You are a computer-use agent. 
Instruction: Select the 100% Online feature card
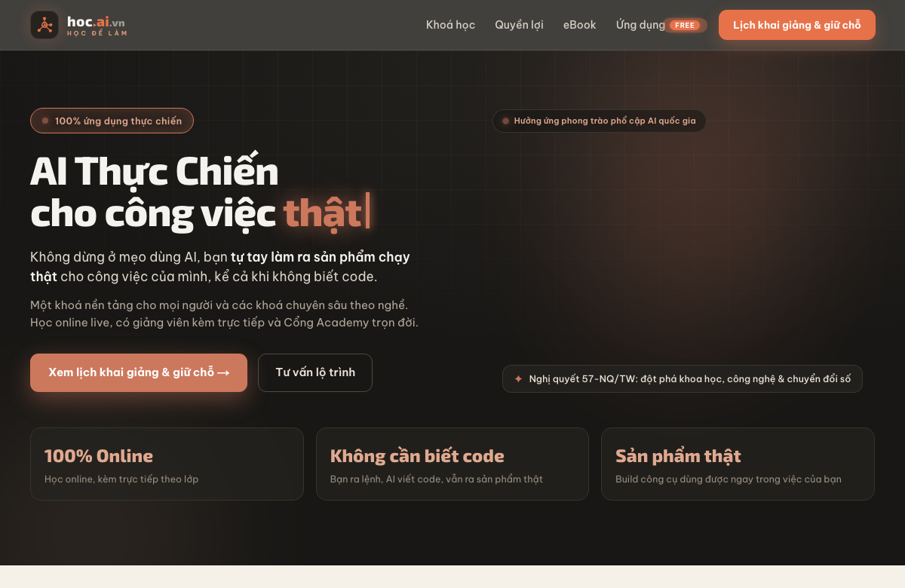(x=167, y=464)
